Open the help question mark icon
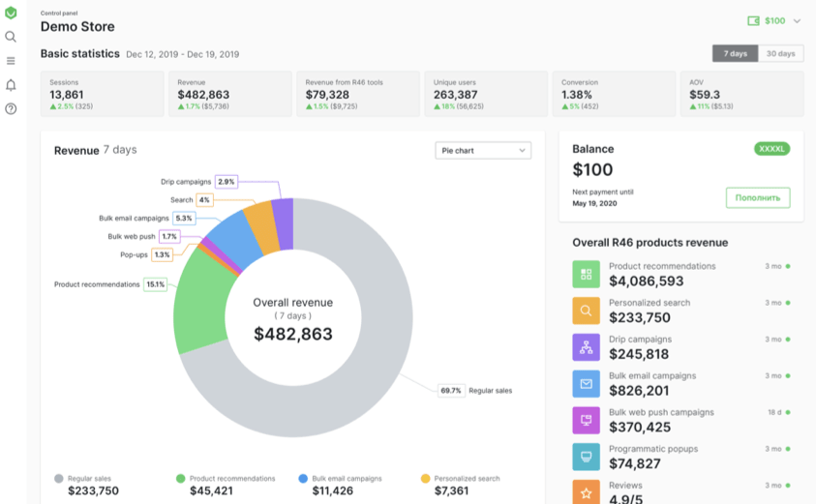The height and width of the screenshot is (504, 816). pos(11,108)
